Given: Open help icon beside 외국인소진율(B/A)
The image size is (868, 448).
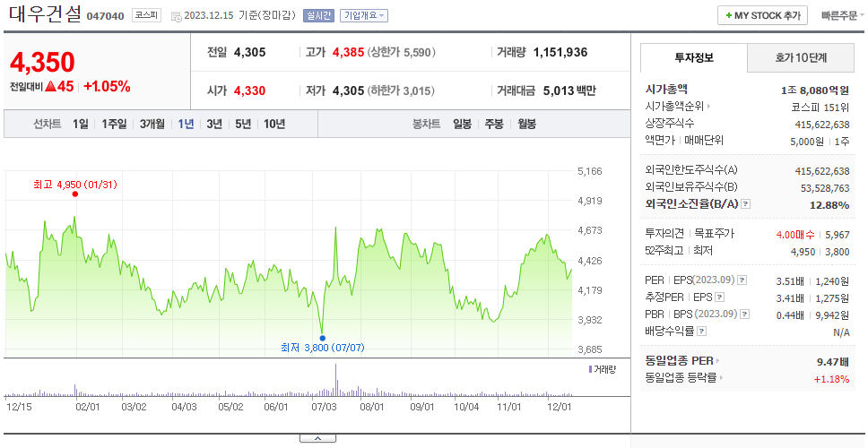Looking at the screenshot, I should (746, 204).
